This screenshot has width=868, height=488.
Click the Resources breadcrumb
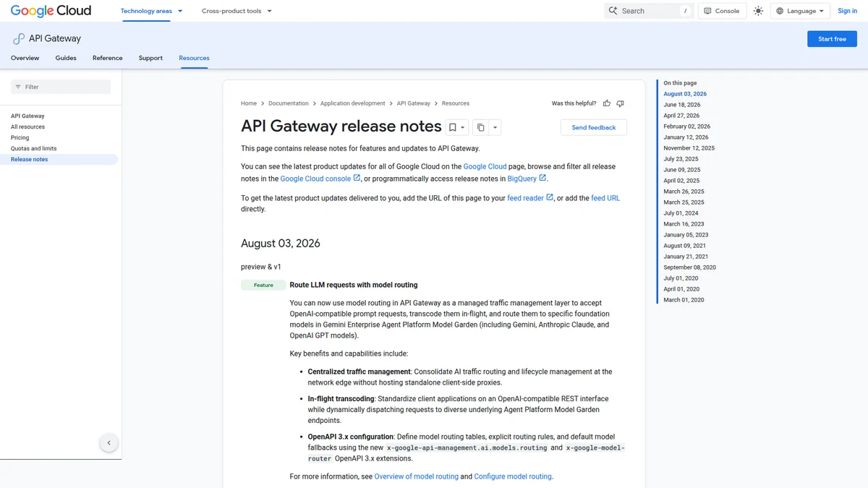tap(456, 103)
